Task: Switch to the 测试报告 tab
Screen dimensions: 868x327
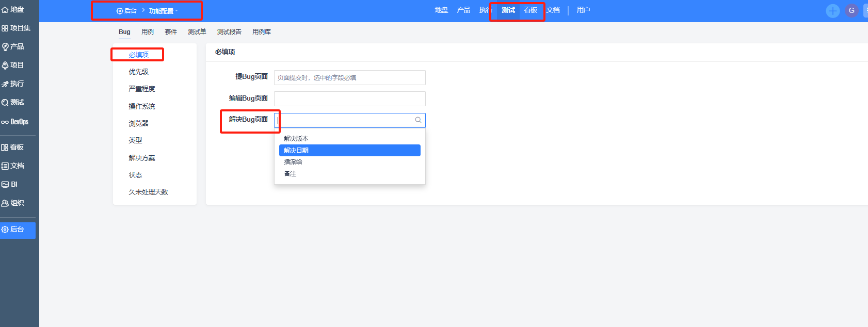Action: pyautogui.click(x=229, y=32)
